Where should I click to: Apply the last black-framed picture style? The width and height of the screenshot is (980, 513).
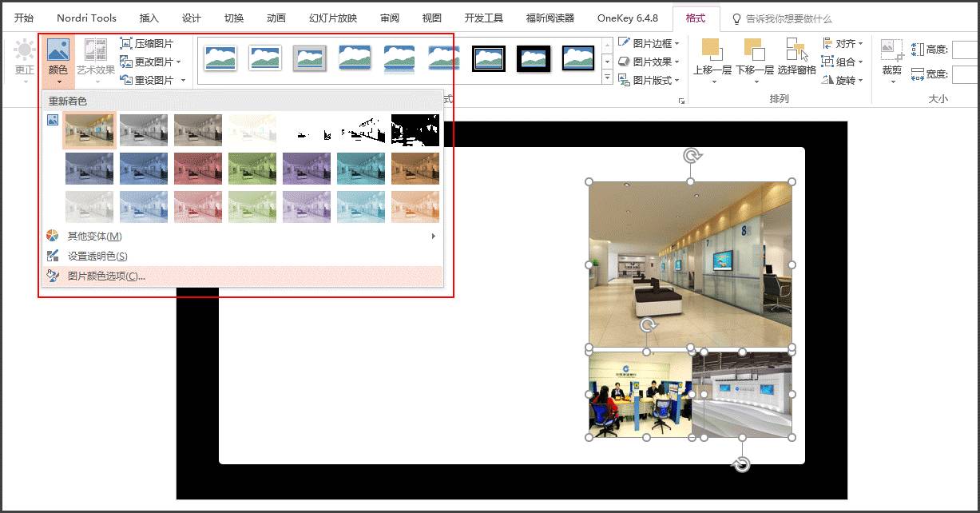tap(578, 58)
